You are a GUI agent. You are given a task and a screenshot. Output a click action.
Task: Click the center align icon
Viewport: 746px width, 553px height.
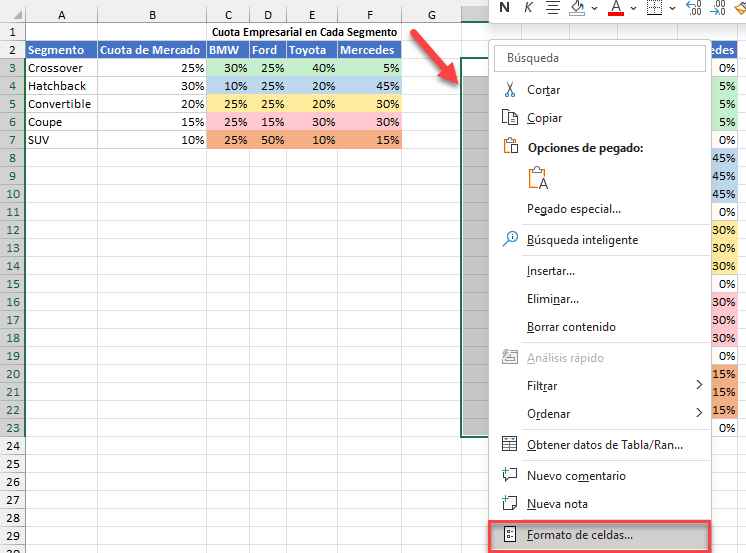pos(552,7)
